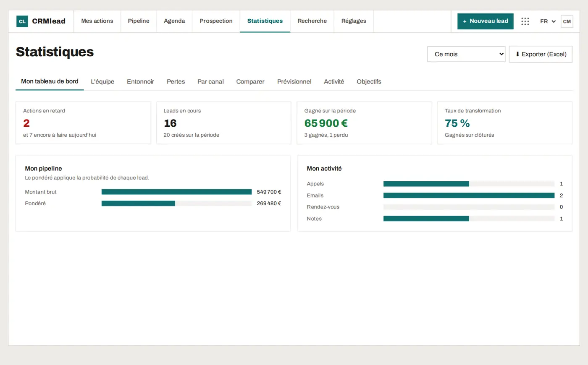Open the Objectifs tab
This screenshot has height=365, width=588.
(369, 82)
